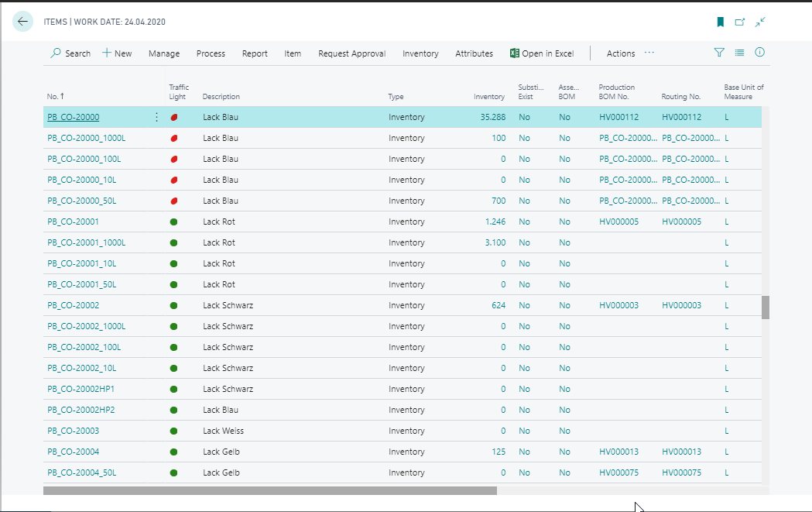The image size is (812, 512).
Task: Open the Inventory menu
Action: coord(420,53)
